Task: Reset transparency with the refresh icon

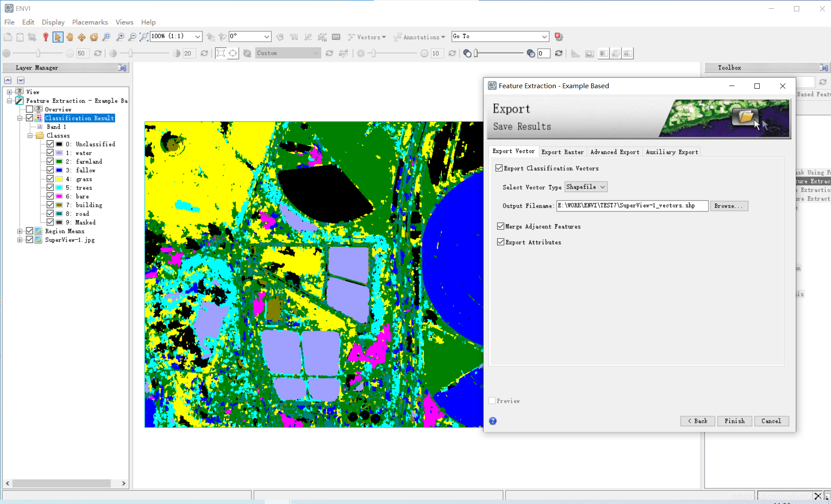Action: point(559,53)
